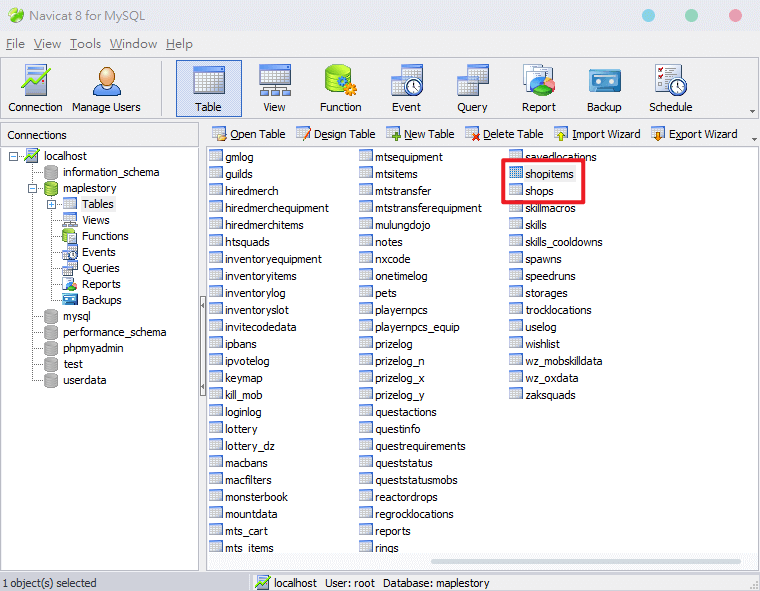The width and height of the screenshot is (760, 591).
Task: Open the Function objects list
Action: coord(340,88)
